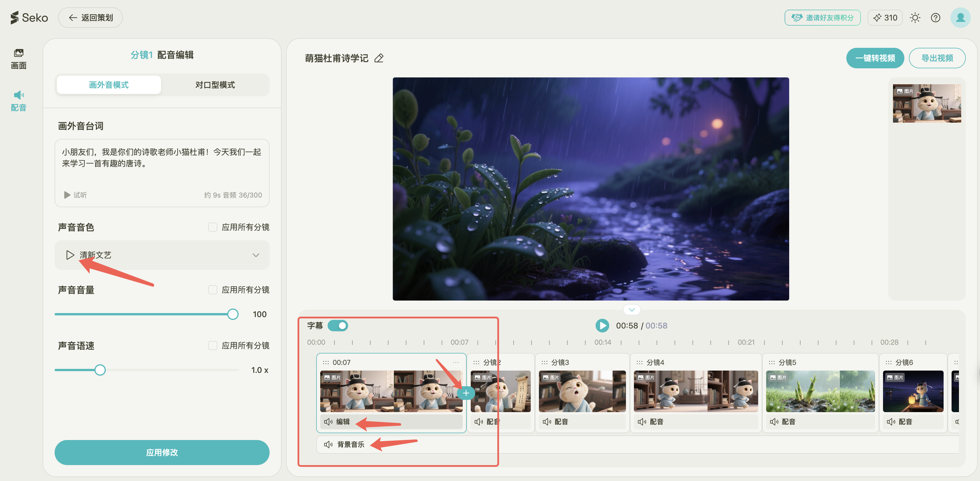Screen dimensions: 980x481
Task: Click 分镜1 label in panel header
Action: click(142, 55)
